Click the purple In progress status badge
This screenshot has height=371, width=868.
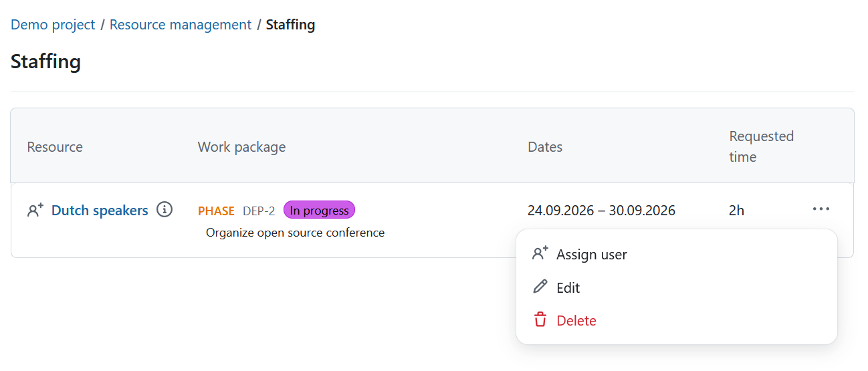(x=319, y=210)
